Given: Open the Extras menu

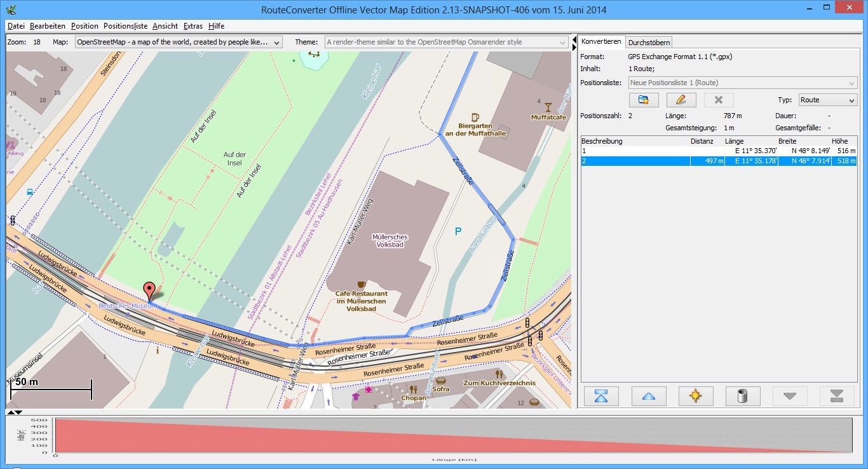Looking at the screenshot, I should [x=193, y=26].
